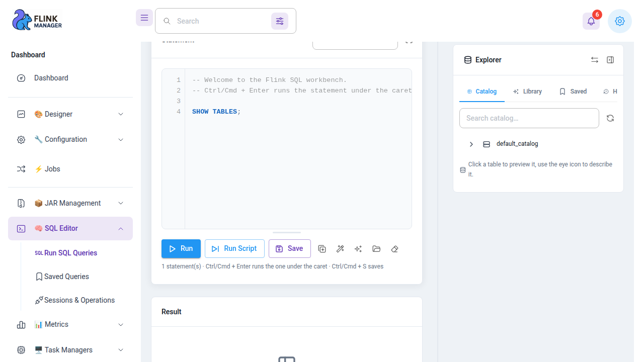The width and height of the screenshot is (644, 362).
Task: Expand the JAR Management chevron
Action: click(x=121, y=203)
